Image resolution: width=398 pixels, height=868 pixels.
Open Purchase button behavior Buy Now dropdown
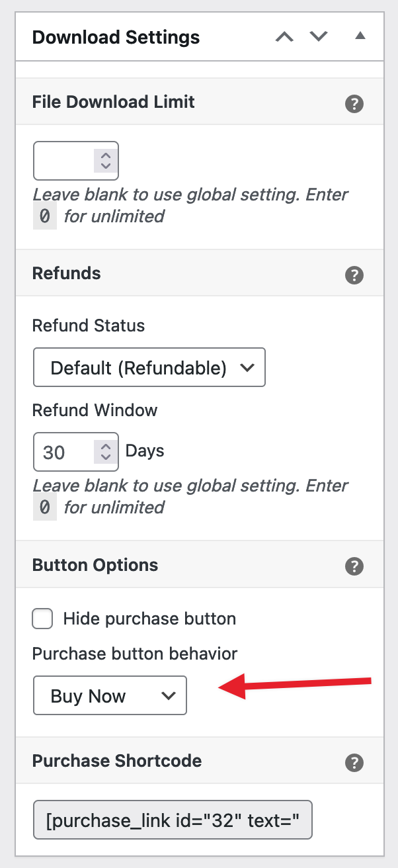(110, 695)
